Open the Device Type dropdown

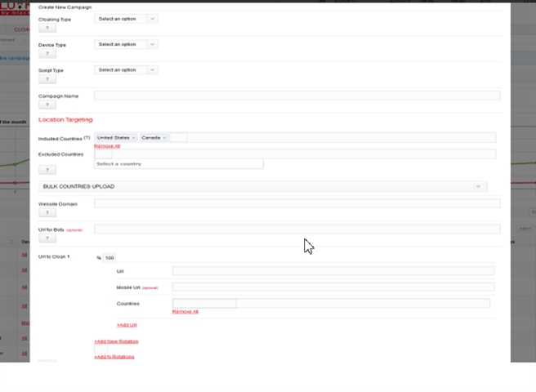[x=126, y=44]
